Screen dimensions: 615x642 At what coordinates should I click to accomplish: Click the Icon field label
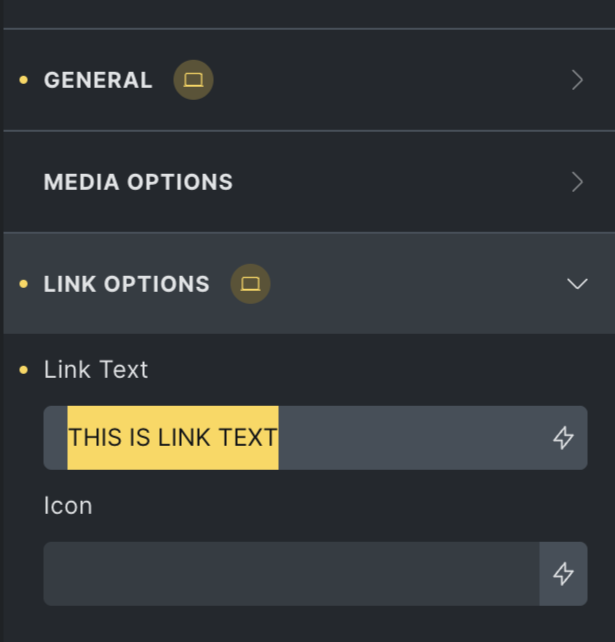click(x=68, y=506)
